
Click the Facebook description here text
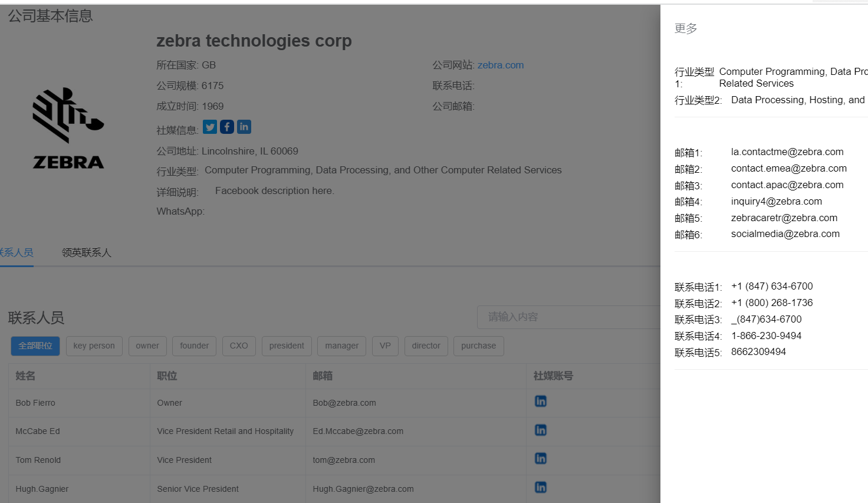[x=275, y=191]
